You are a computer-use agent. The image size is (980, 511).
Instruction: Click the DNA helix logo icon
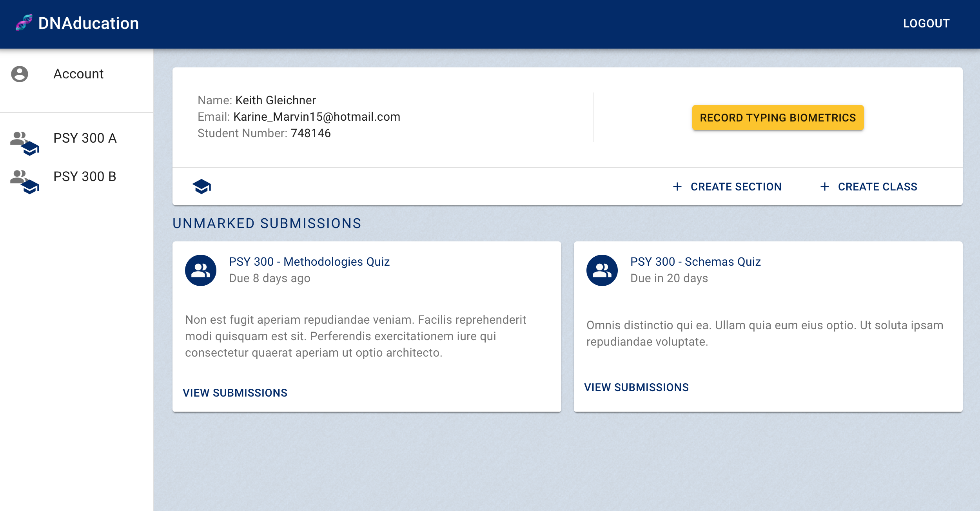24,23
